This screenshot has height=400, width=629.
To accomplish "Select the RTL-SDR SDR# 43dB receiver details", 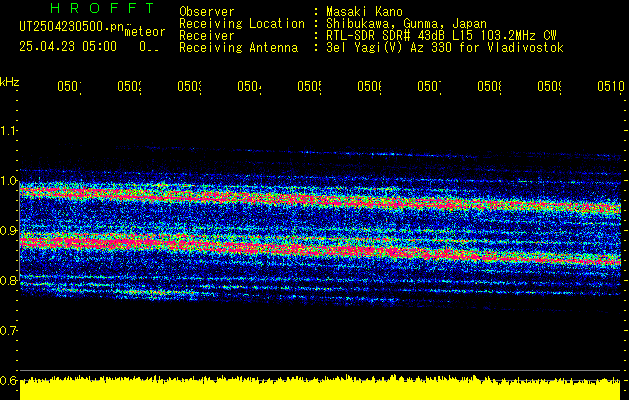I will (x=441, y=36).
